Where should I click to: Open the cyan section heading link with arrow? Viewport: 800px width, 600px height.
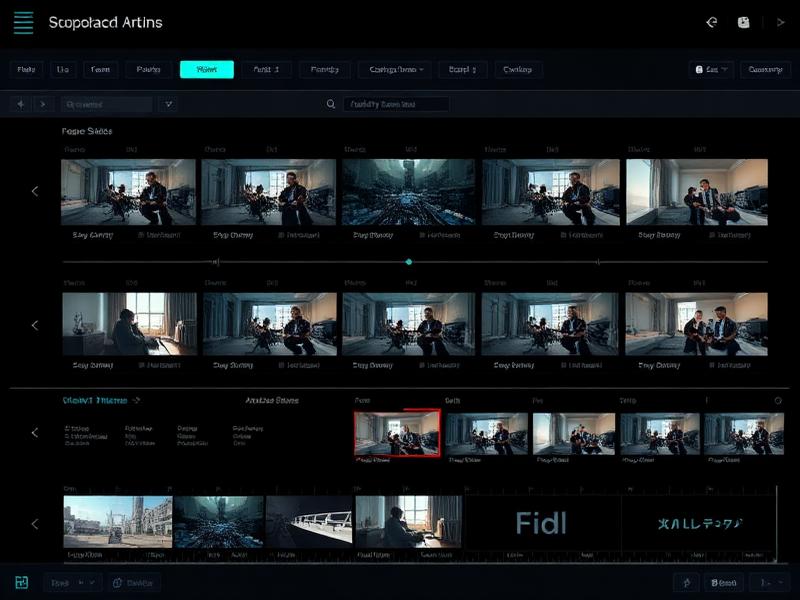pos(101,401)
